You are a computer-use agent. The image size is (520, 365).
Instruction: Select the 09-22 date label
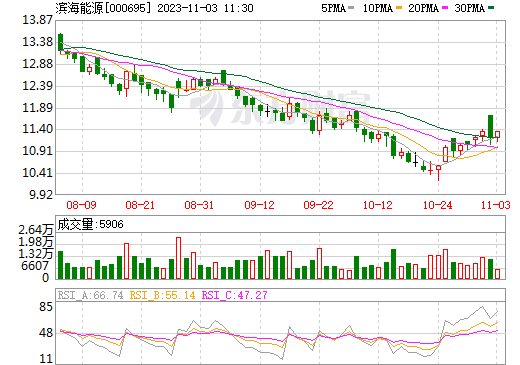tap(318, 205)
